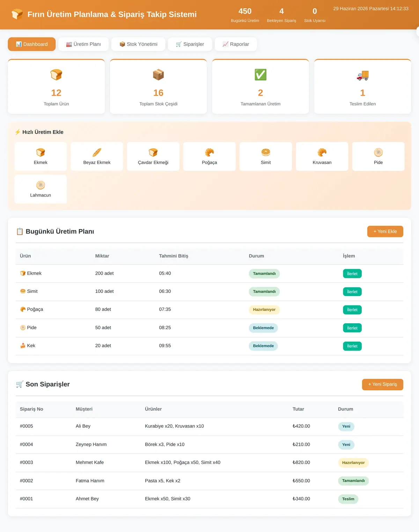Advance Poğaça production with İlerlet
Image resolution: width=419 pixels, height=532 pixels.
[x=352, y=310]
